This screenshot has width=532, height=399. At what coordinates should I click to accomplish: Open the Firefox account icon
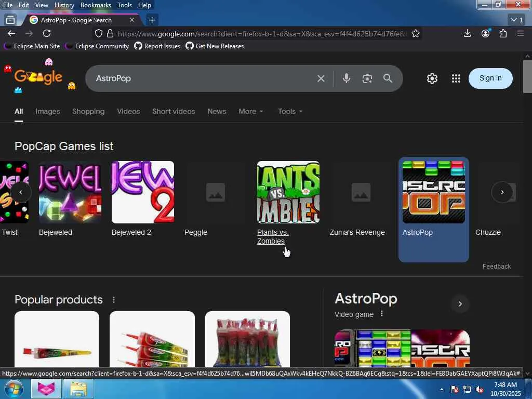click(x=486, y=33)
